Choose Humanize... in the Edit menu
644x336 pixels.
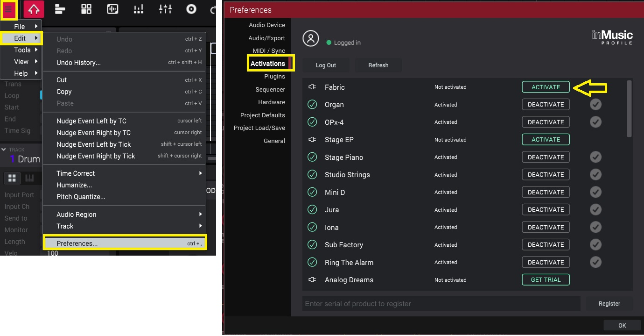click(124, 185)
